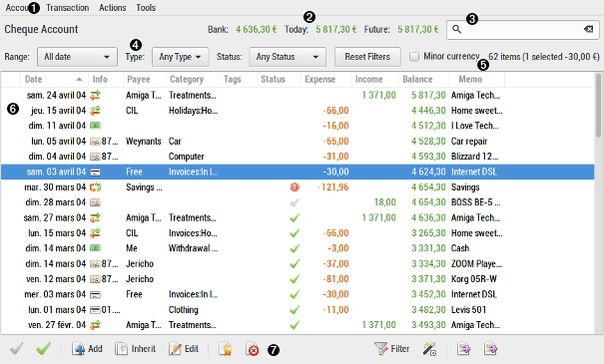The image size is (604, 364).
Task: Click internal transfer icon on 30 mars row
Action: point(95,187)
